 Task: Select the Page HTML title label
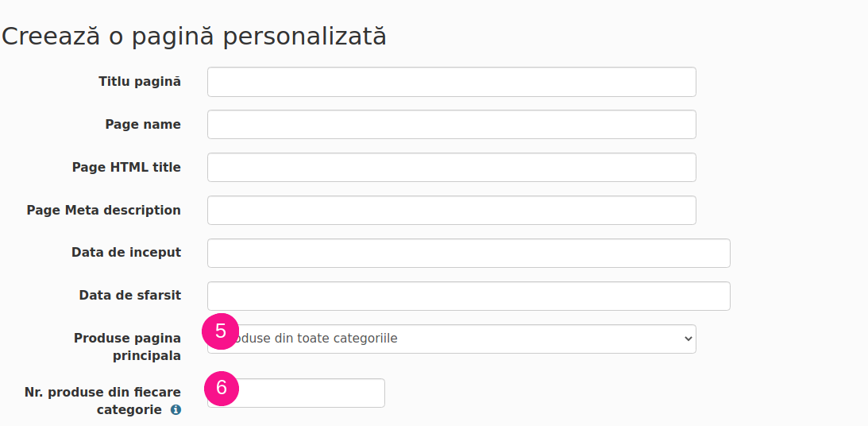tap(126, 167)
